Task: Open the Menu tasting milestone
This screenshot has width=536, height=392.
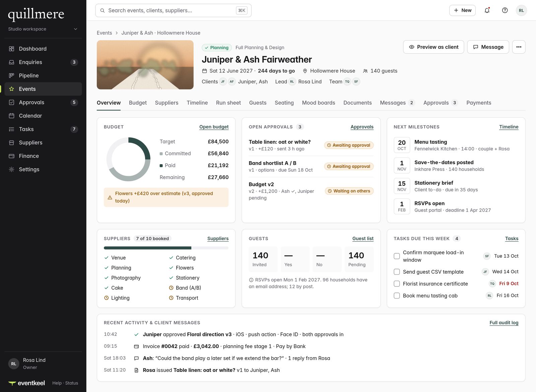Action: 456,145
